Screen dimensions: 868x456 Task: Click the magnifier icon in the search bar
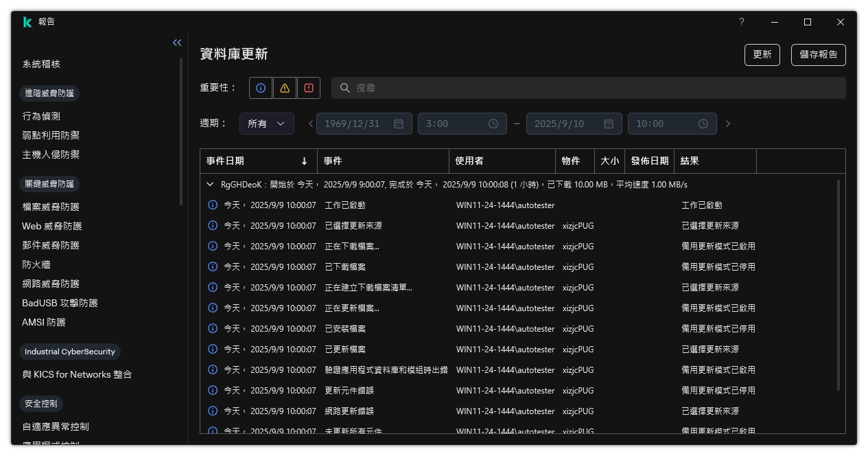tap(344, 88)
